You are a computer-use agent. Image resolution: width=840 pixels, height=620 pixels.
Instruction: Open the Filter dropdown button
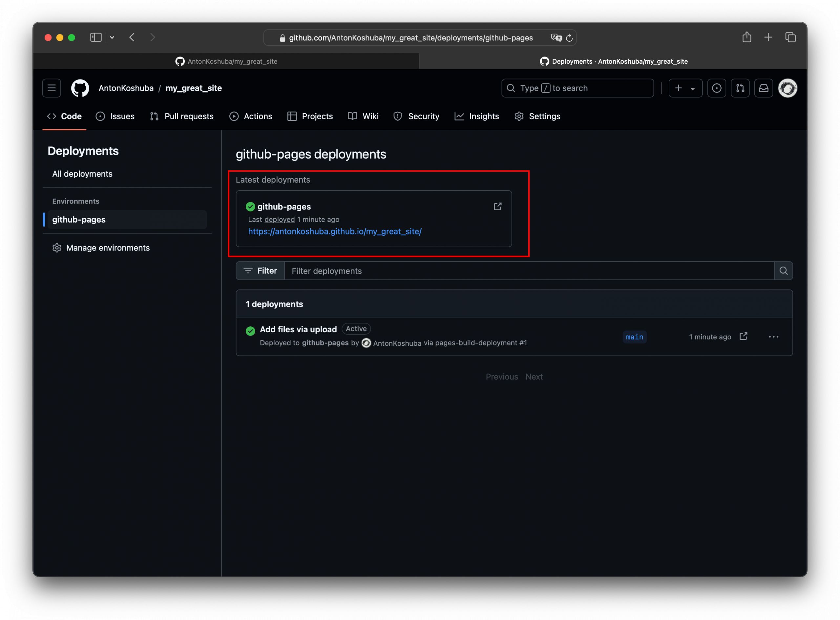coord(260,271)
